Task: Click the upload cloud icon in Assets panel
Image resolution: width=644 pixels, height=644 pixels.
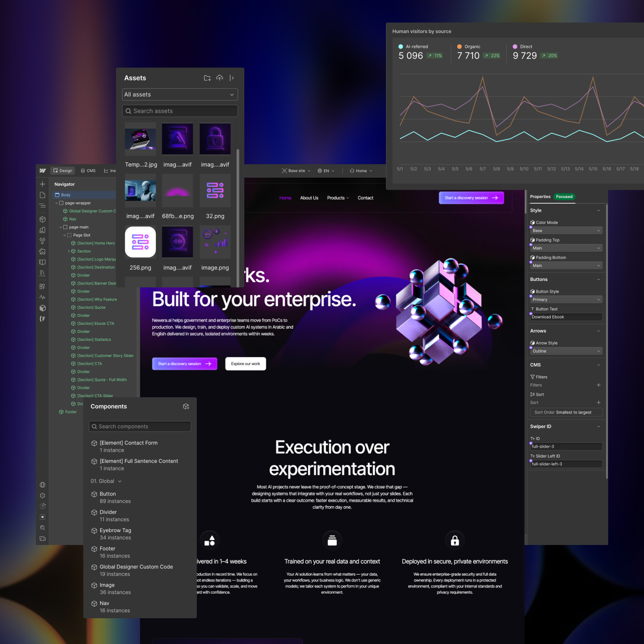Action: point(219,78)
